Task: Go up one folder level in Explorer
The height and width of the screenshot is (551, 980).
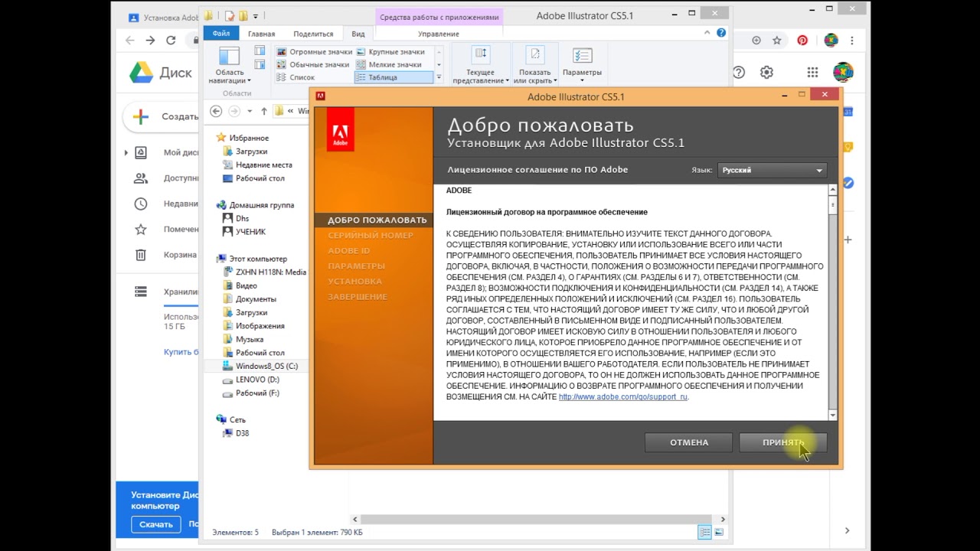Action: [x=264, y=111]
